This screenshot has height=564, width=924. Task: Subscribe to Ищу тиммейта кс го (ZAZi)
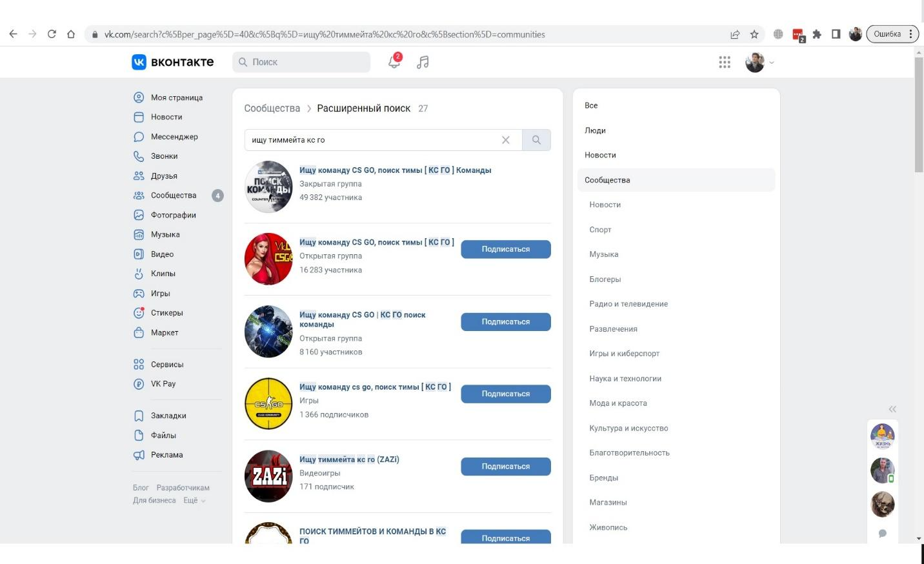pos(506,467)
